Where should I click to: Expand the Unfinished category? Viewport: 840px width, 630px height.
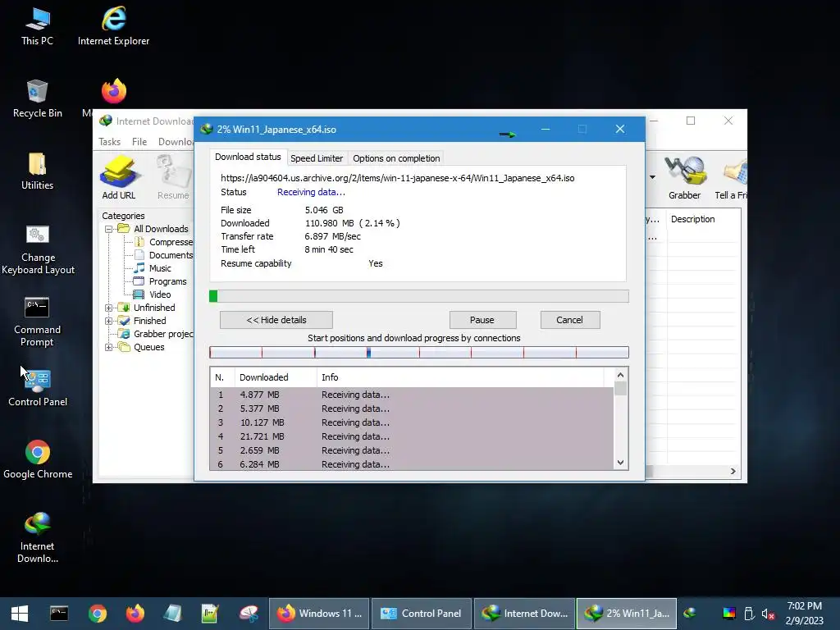point(108,308)
